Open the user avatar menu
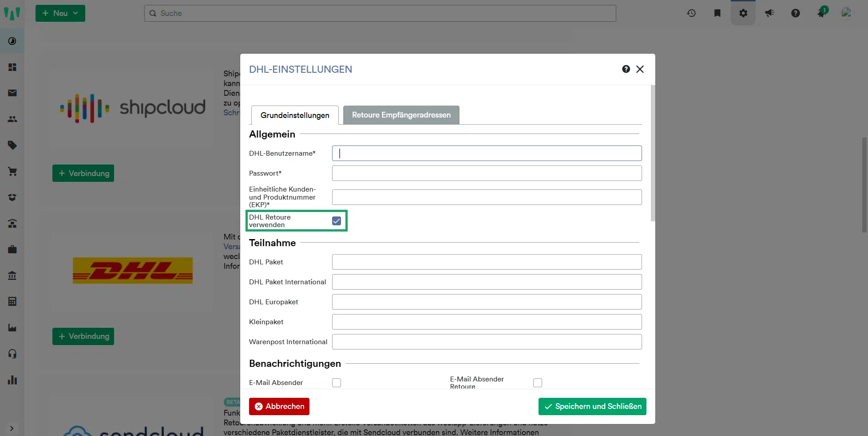This screenshot has height=436, width=868. (x=847, y=13)
